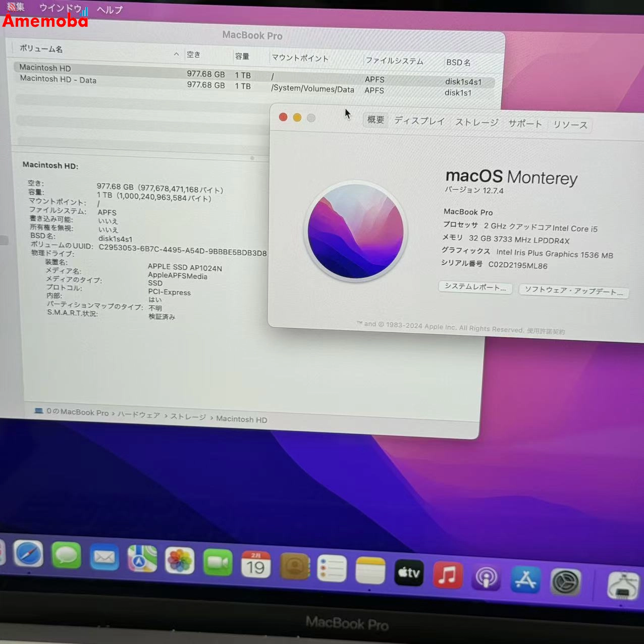This screenshot has width=644, height=644.
Task: Open the Mail app from the Dock
Action: [x=104, y=559]
